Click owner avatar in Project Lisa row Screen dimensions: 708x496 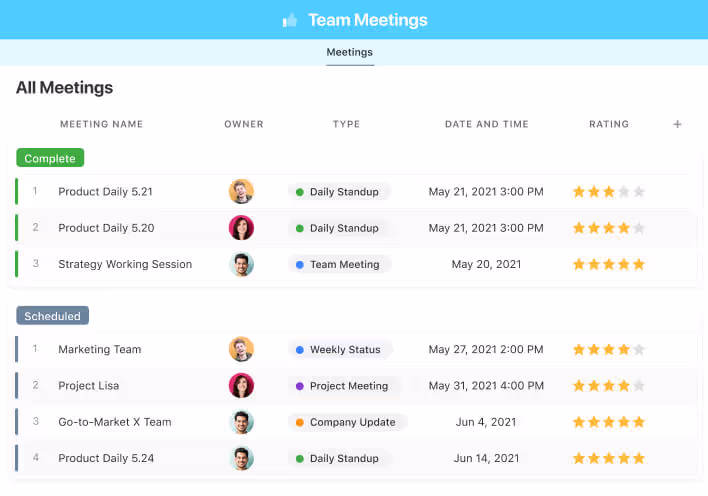coord(241,385)
